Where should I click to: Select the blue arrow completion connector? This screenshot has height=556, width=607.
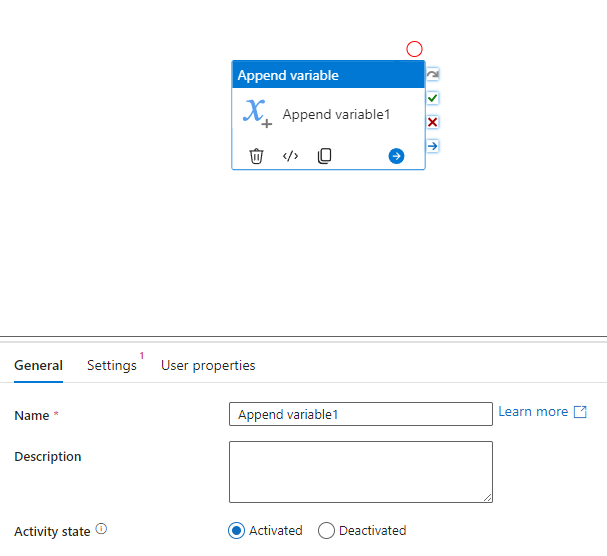pos(432,146)
